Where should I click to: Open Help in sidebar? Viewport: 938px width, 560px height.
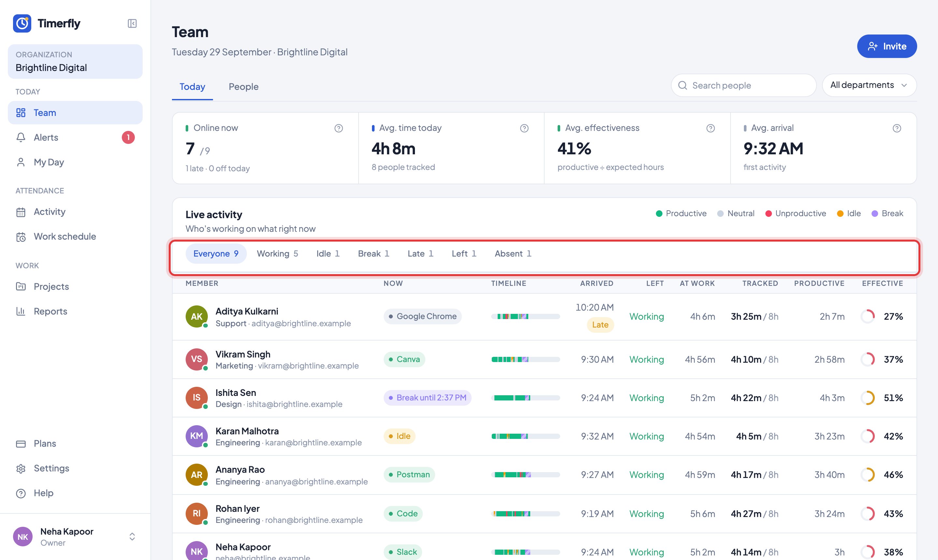[x=75, y=493]
